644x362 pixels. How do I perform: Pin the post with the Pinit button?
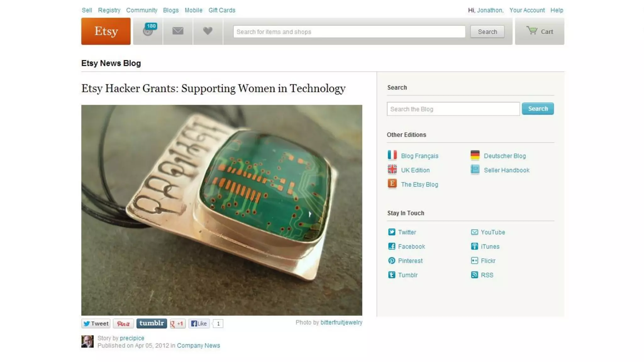point(123,323)
